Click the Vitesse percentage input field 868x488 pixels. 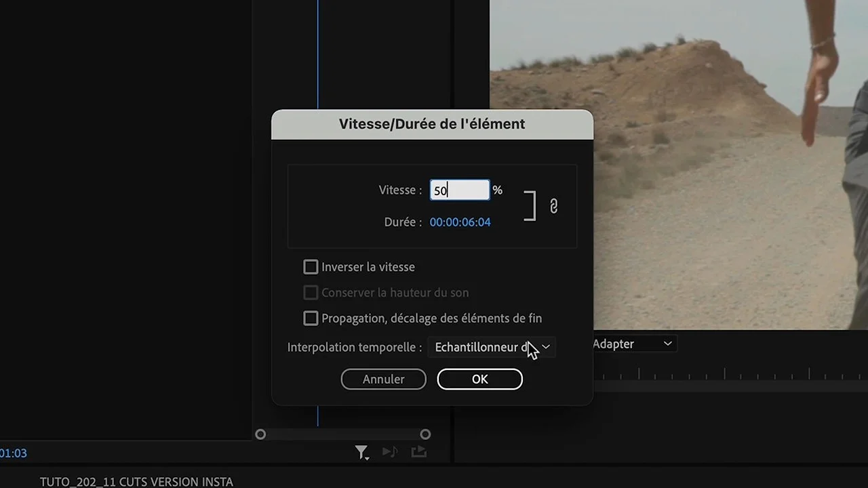click(460, 190)
